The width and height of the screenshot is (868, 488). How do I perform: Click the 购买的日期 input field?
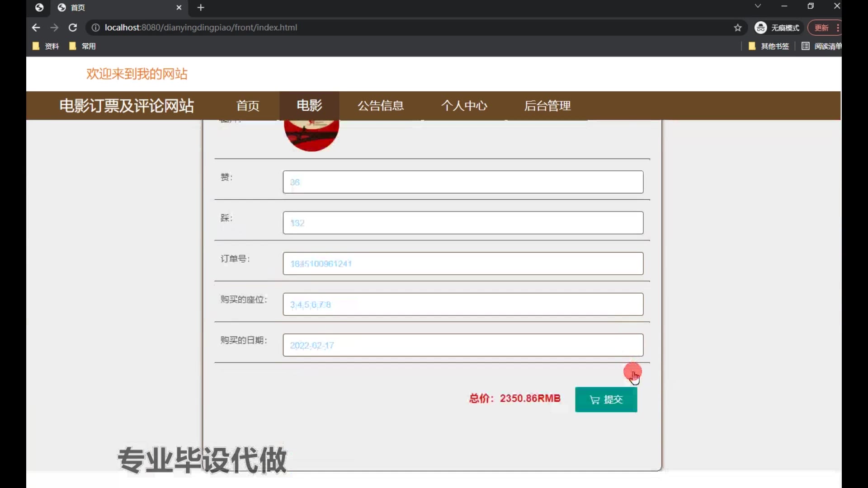[462, 345]
